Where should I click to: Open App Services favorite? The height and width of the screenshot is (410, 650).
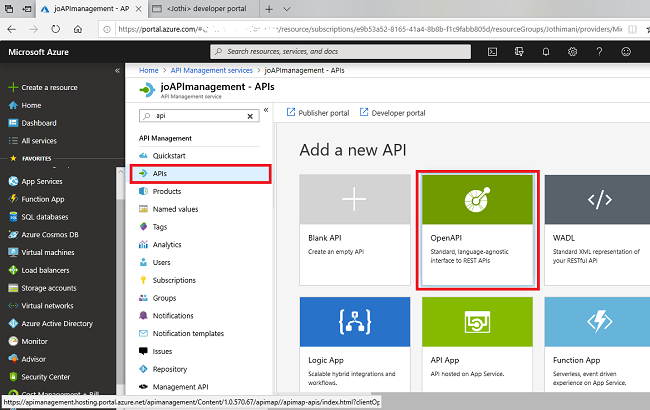tap(41, 182)
